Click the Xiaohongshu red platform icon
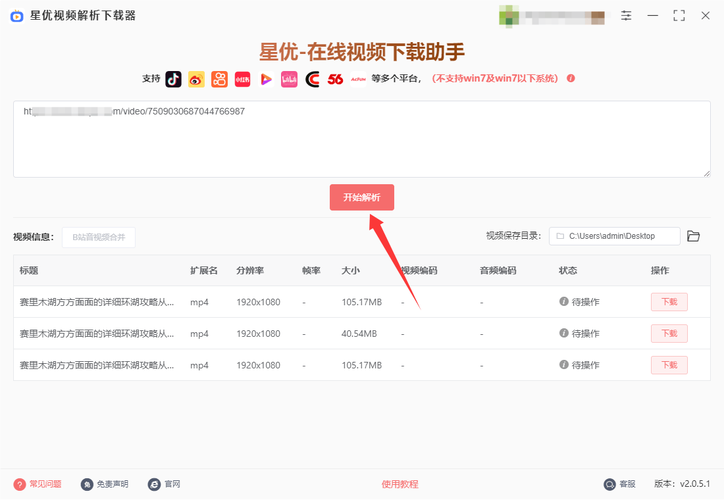The width and height of the screenshot is (724, 500). (242, 79)
